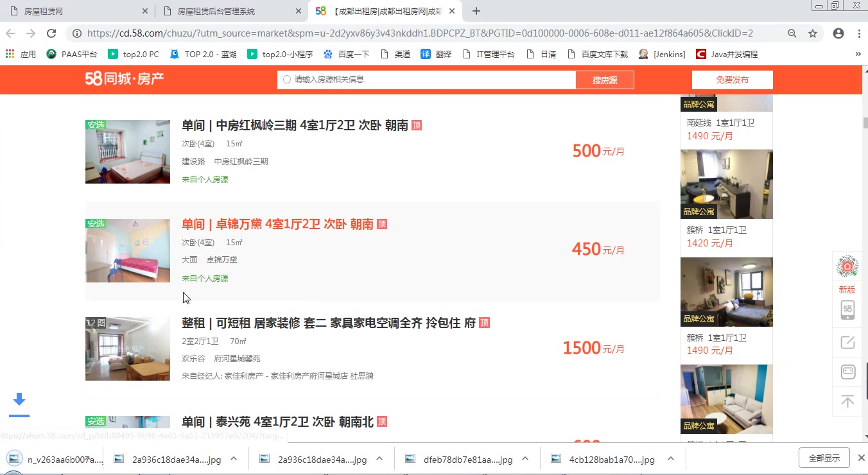Click the 1500 元/月 price

coord(593,348)
